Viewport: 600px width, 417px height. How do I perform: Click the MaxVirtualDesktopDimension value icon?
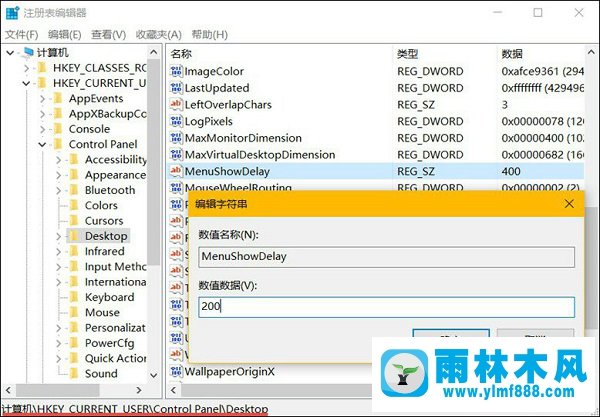click(x=176, y=155)
